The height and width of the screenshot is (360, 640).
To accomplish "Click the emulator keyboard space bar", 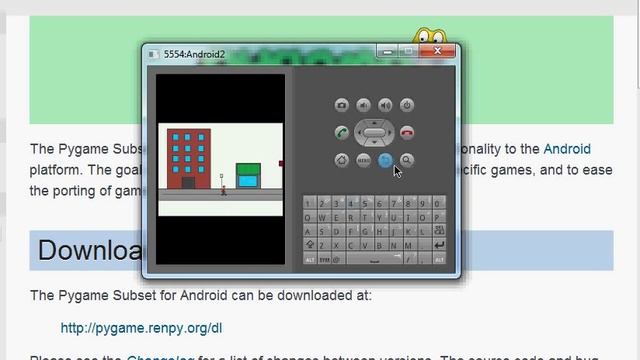I will tap(374, 259).
